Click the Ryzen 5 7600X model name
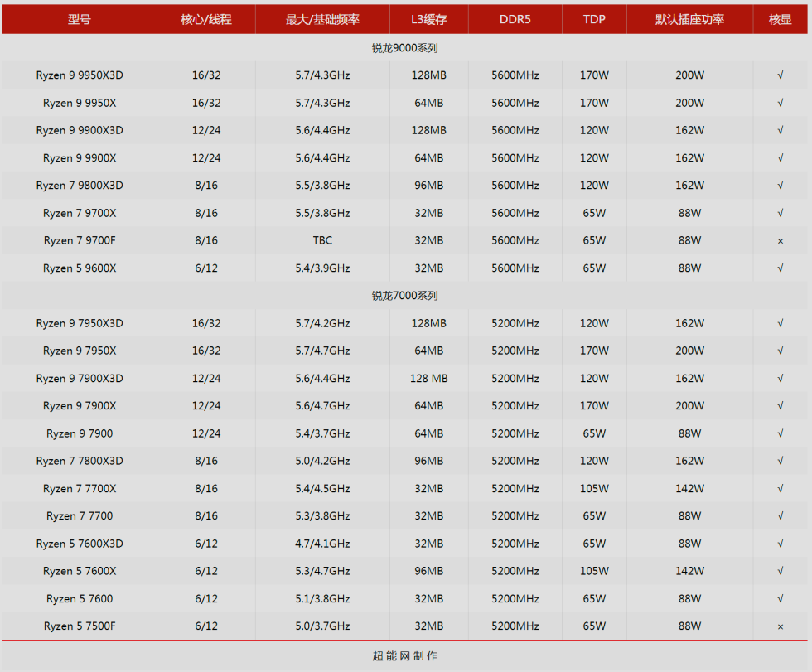Screen dimensions: 812x672 (x=80, y=572)
